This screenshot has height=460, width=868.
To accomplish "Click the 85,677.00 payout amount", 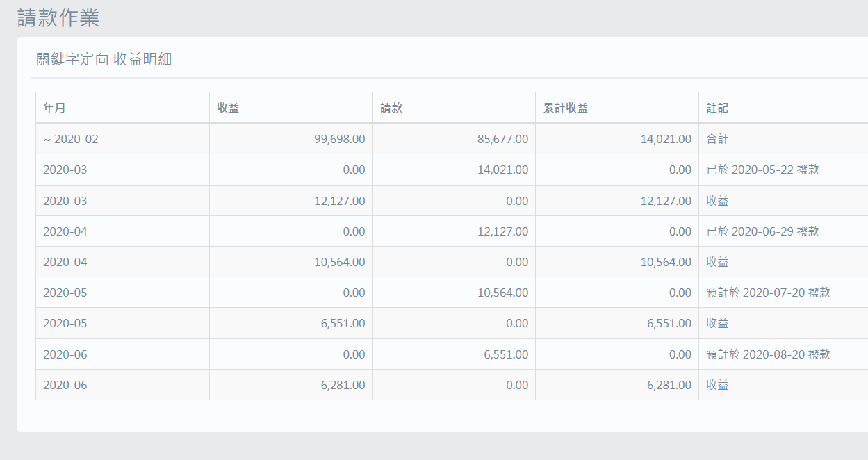I will [x=502, y=139].
